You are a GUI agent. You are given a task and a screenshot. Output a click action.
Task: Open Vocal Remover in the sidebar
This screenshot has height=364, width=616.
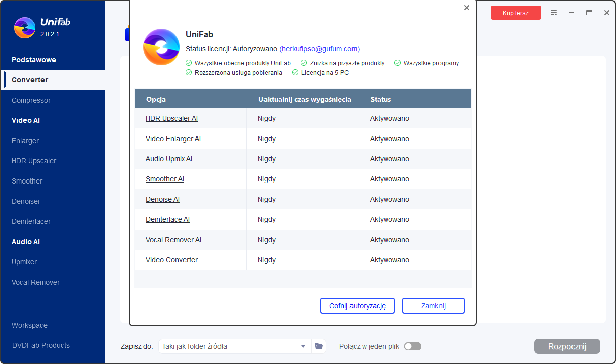point(53,282)
